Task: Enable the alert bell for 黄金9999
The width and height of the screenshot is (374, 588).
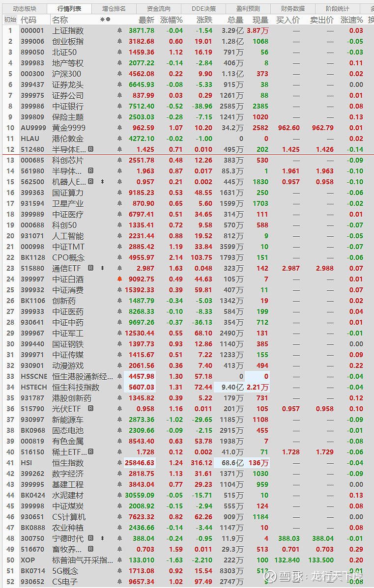Action: pos(119,128)
